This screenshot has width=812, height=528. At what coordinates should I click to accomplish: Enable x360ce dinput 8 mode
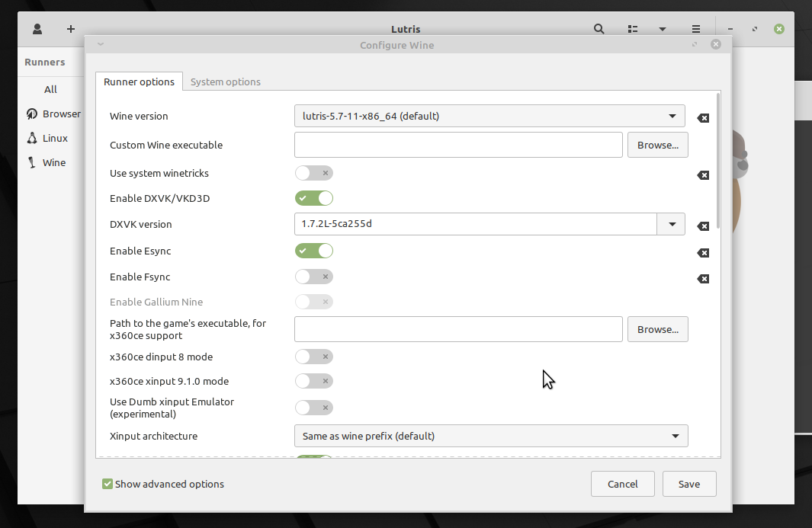click(x=314, y=357)
